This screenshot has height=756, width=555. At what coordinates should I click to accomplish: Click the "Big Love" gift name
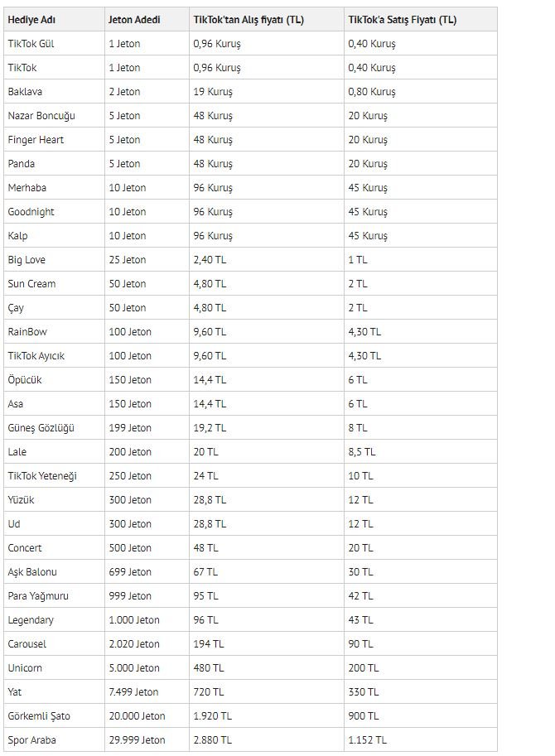(27, 259)
